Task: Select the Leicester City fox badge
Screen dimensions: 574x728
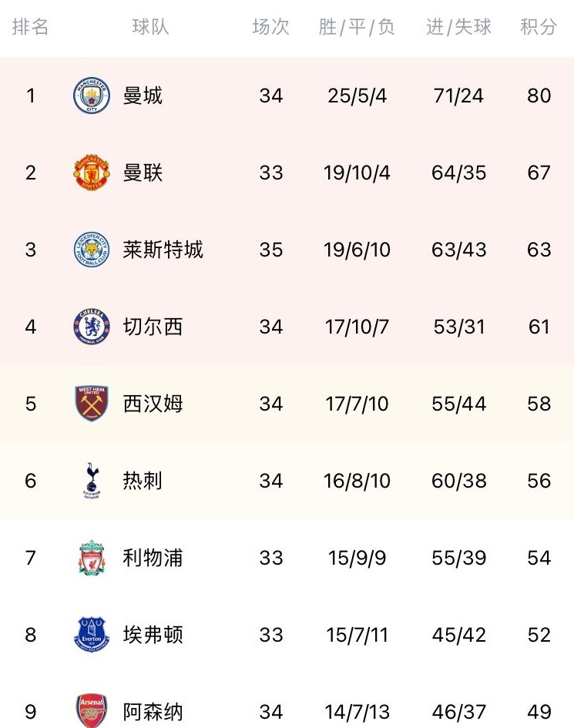Action: pyautogui.click(x=92, y=250)
